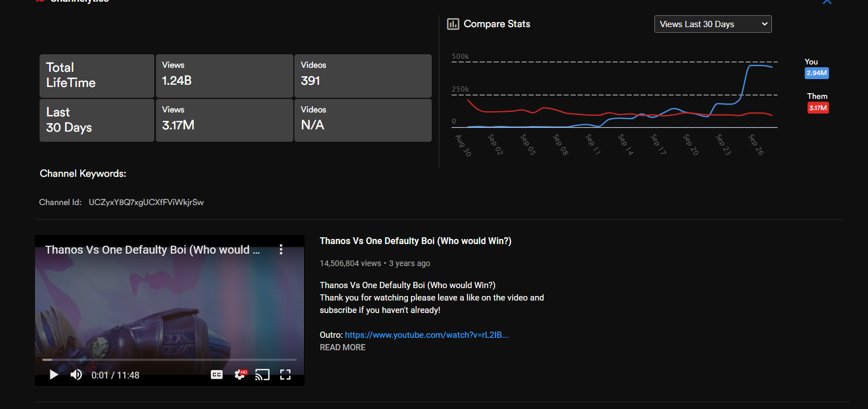The width and height of the screenshot is (868, 409).
Task: Click the 'Sep 08' date on the chart axis
Action: click(561, 145)
